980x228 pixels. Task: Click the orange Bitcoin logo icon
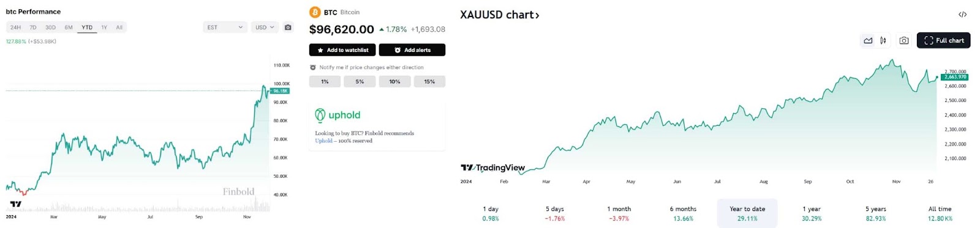tap(315, 12)
